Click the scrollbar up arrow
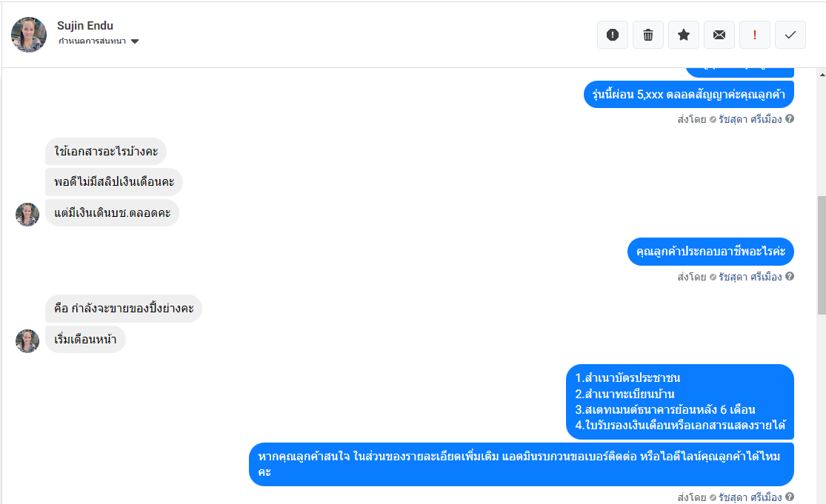The height and width of the screenshot is (504, 826). tap(822, 75)
